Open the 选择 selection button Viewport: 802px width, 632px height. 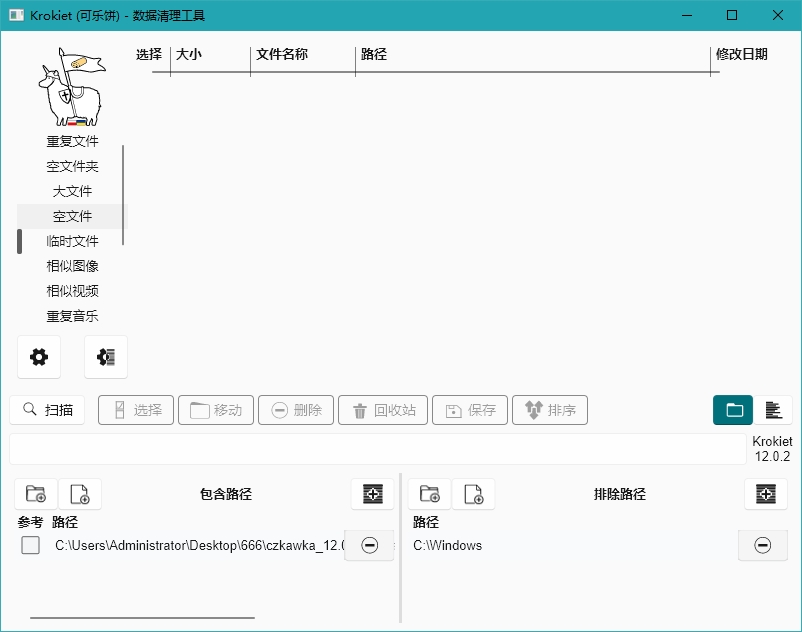point(136,410)
